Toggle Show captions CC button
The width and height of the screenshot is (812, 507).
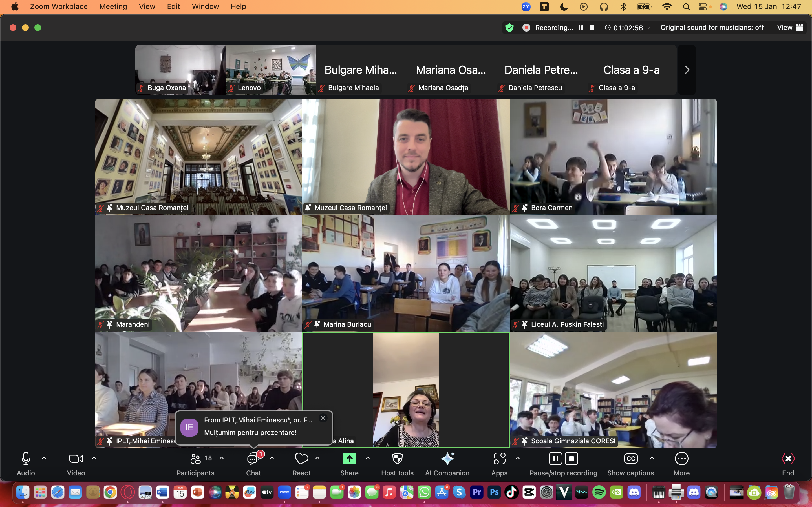[x=630, y=459]
